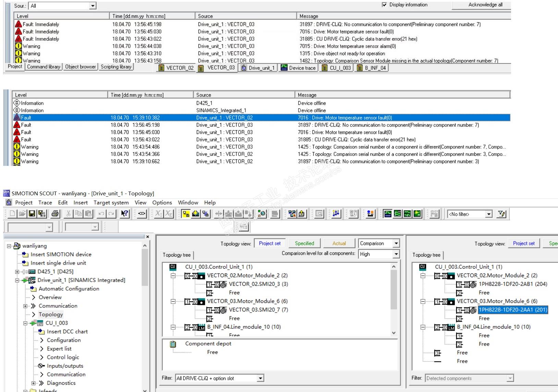Select the VECTOR_03.SMI20_7 topology item
The image size is (558, 392).
click(x=258, y=310)
